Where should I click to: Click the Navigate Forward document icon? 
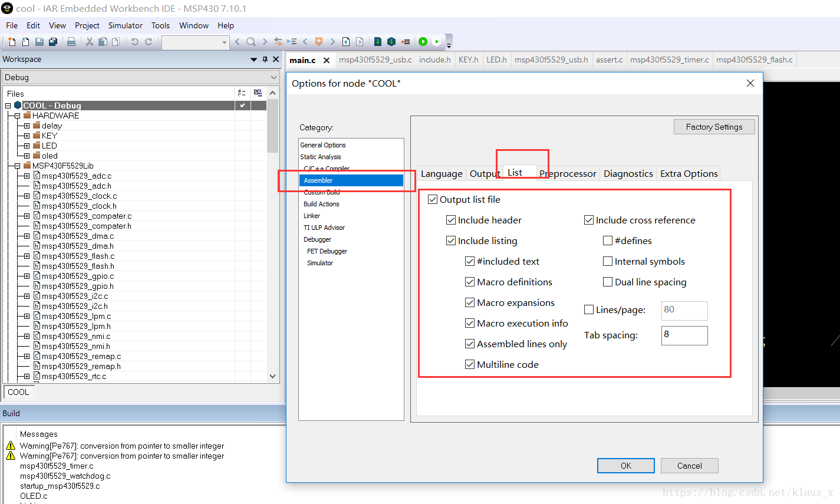pos(360,41)
